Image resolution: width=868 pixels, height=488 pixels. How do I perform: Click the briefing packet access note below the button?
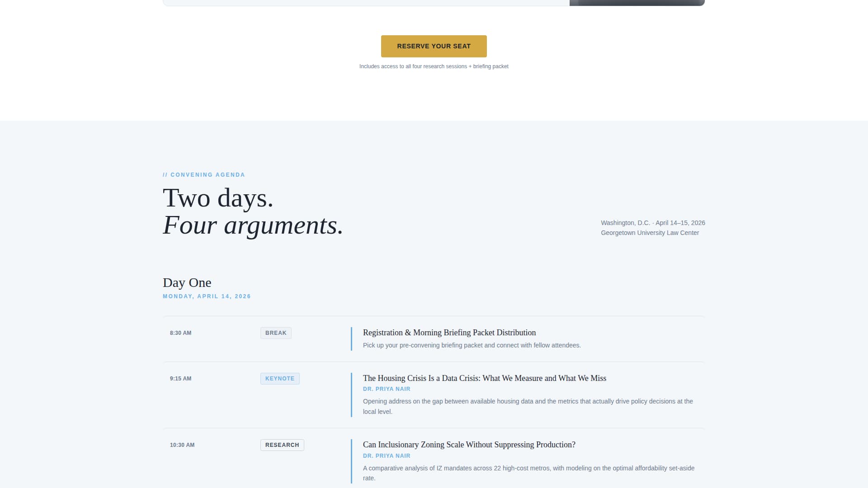(434, 66)
